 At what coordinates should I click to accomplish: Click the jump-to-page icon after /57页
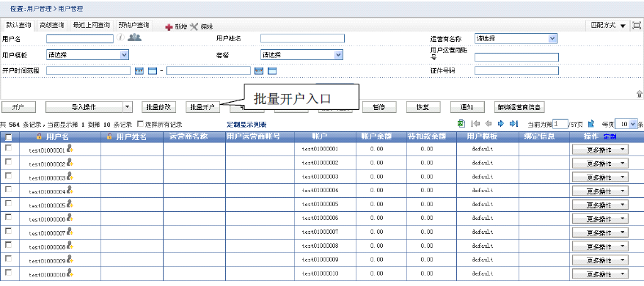point(591,123)
